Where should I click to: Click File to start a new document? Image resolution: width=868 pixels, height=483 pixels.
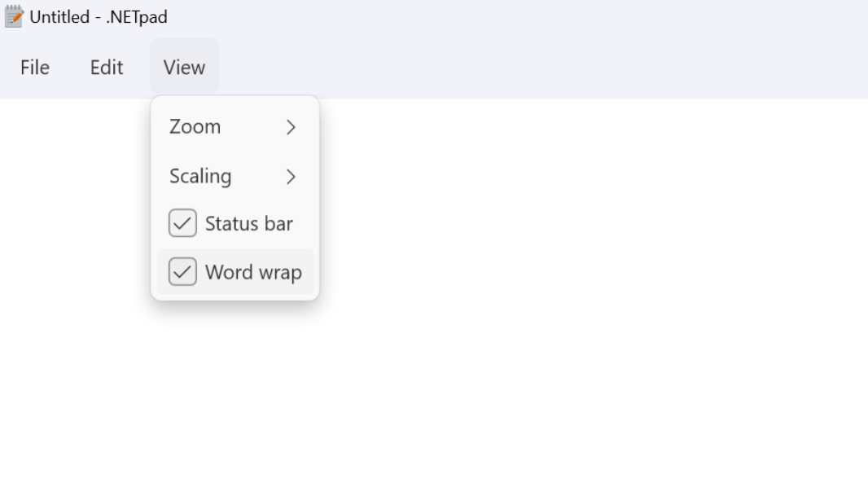(34, 68)
